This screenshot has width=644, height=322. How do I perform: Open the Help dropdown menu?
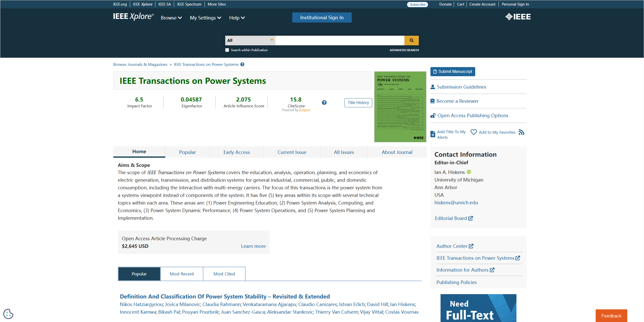pyautogui.click(x=237, y=18)
